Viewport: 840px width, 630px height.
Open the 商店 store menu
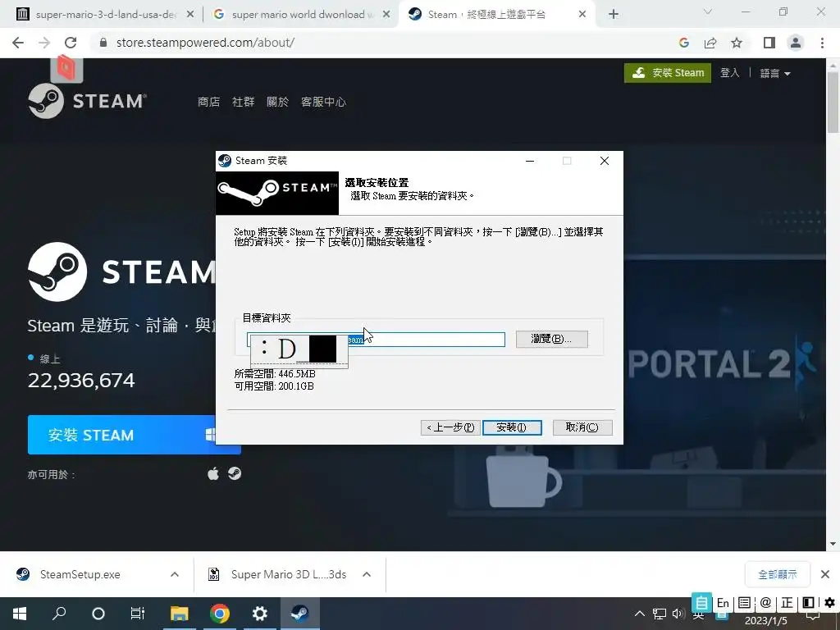[x=208, y=102]
